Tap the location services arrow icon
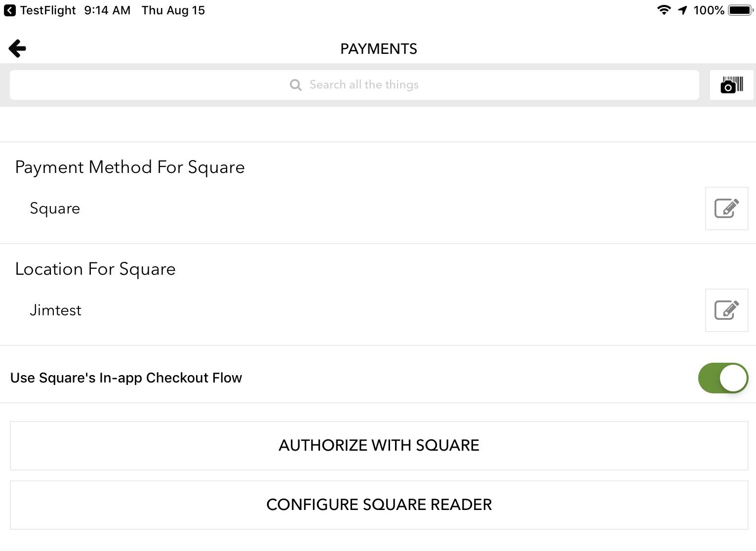This screenshot has width=756, height=551. click(682, 10)
